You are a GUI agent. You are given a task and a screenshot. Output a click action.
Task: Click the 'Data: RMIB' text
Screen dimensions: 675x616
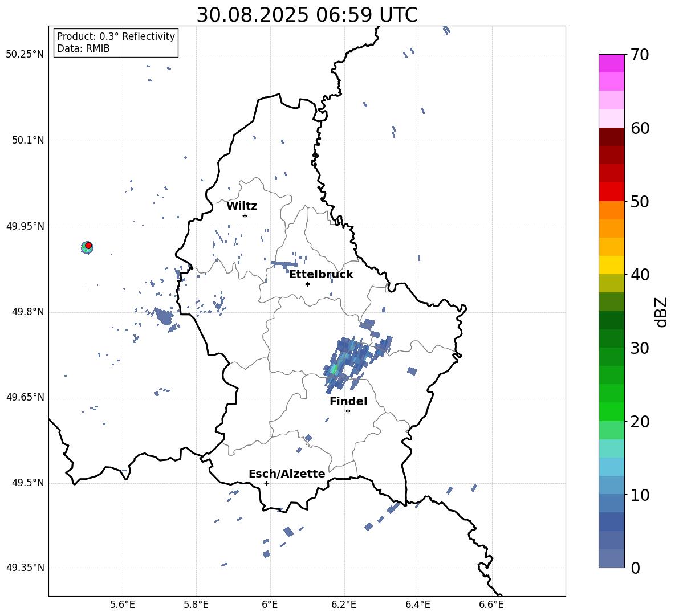point(83,48)
